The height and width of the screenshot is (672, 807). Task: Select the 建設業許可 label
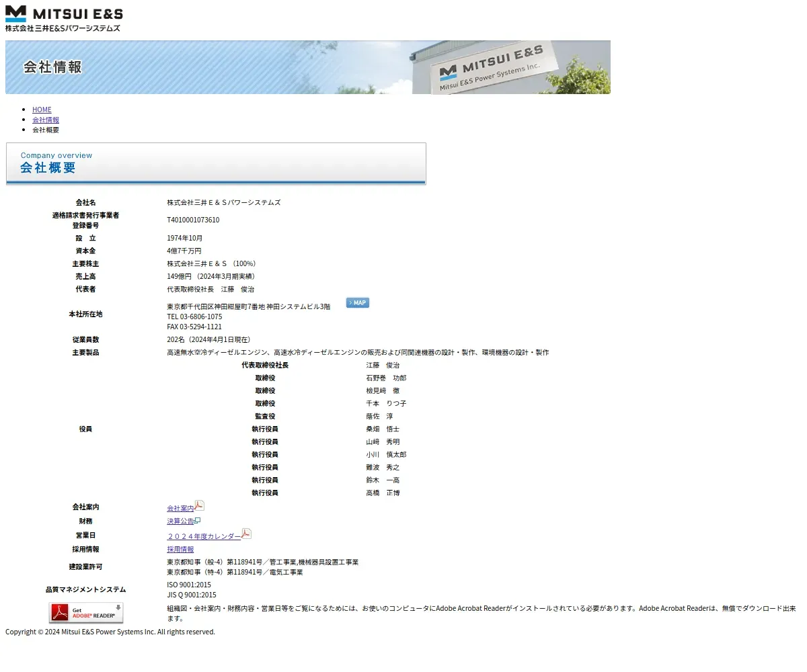tap(85, 566)
